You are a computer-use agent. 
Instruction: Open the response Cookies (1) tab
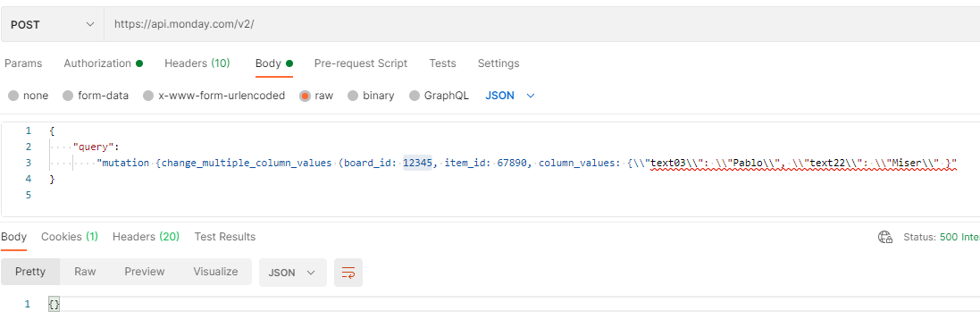[70, 237]
